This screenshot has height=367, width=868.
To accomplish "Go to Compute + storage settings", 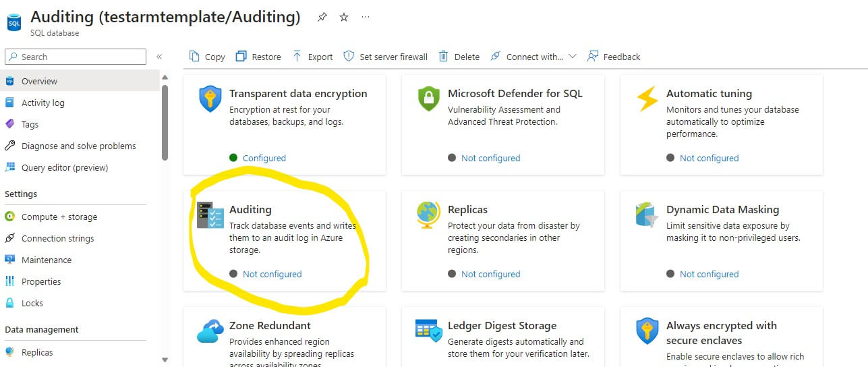I will [59, 217].
